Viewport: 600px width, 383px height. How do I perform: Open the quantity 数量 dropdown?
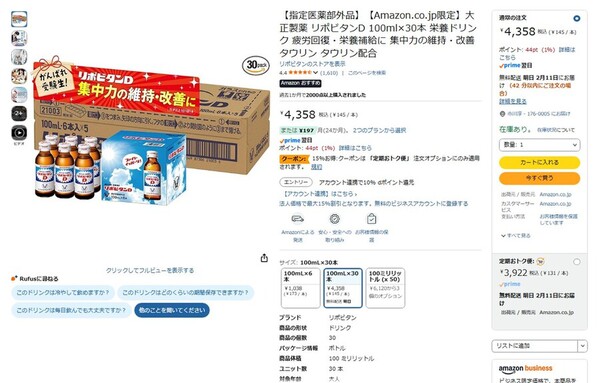(539, 145)
